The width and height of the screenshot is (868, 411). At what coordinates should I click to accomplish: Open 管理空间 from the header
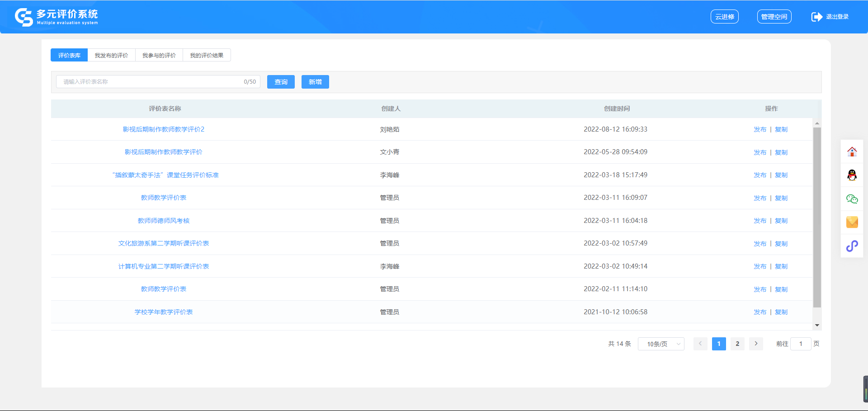[774, 17]
